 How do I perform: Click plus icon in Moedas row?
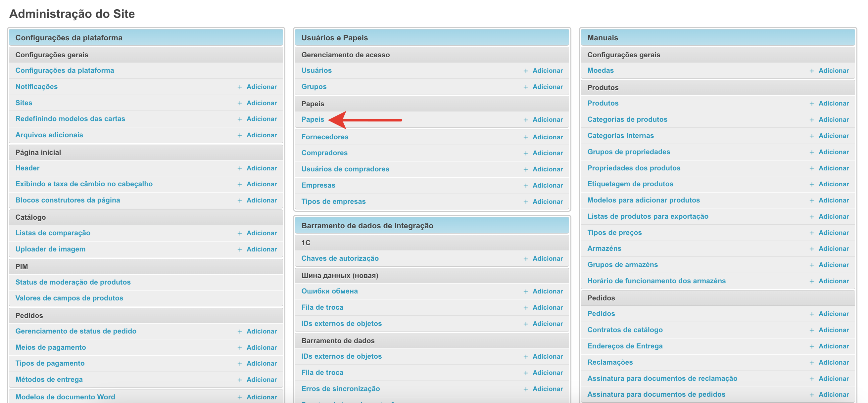point(811,71)
